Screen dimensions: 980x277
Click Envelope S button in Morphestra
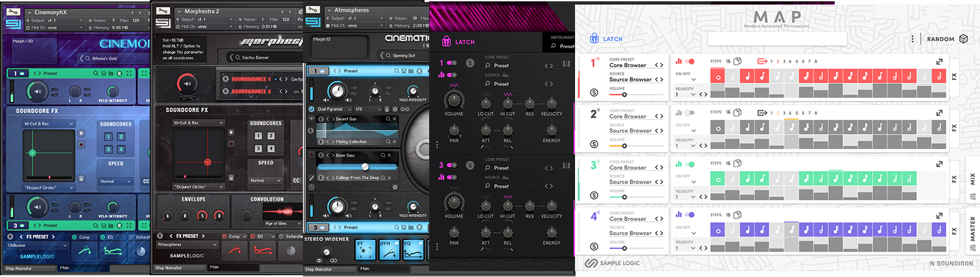pyautogui.click(x=202, y=216)
